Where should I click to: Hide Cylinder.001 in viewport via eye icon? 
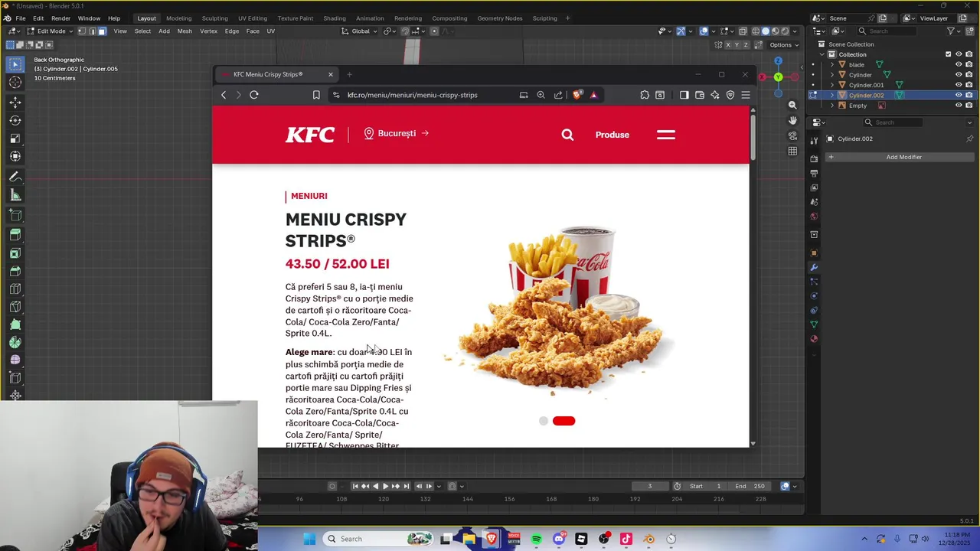click(x=959, y=85)
